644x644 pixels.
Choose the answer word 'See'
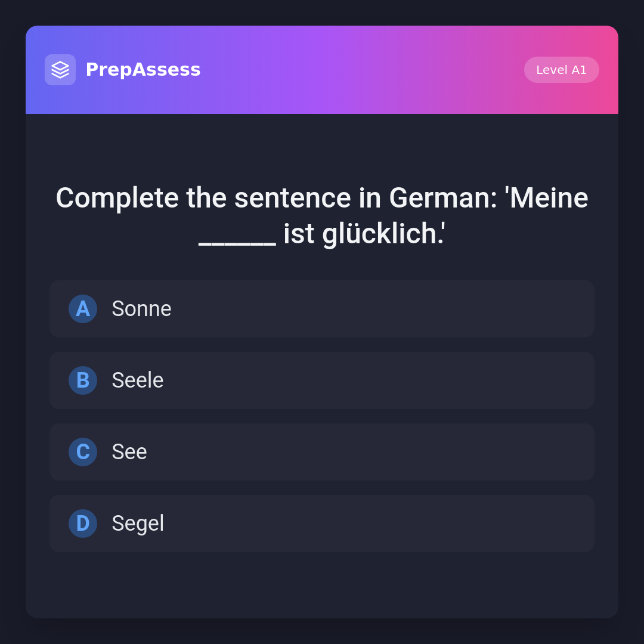129,452
